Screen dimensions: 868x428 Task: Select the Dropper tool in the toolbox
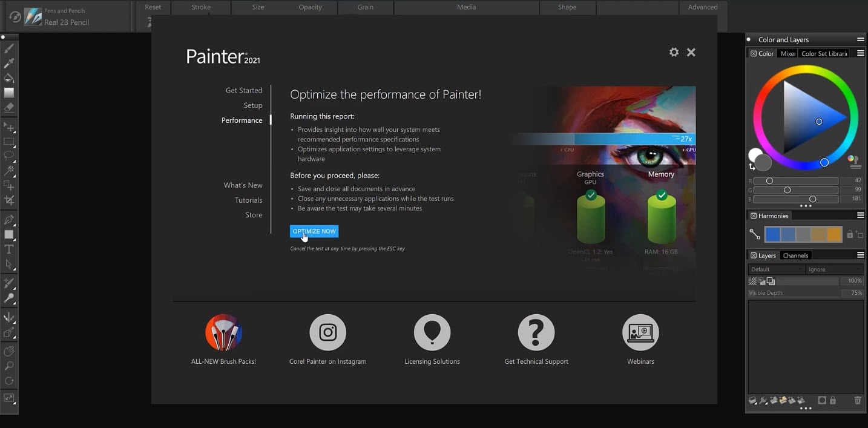click(x=9, y=63)
